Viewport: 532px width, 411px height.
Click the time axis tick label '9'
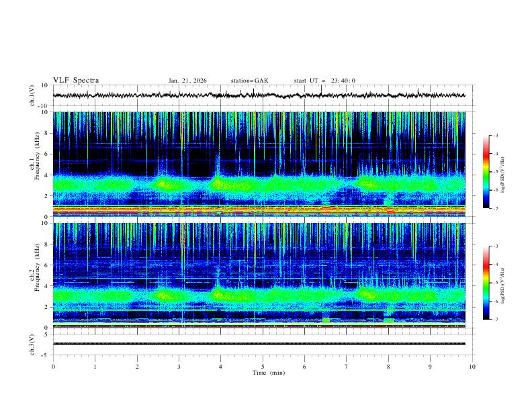(x=430, y=367)
